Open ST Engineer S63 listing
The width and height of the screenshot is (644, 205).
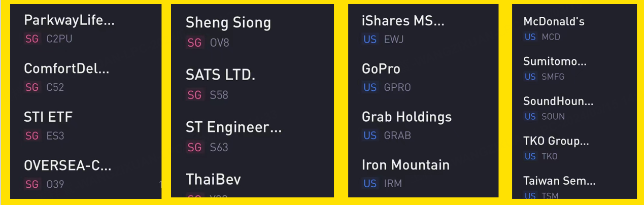[252, 136]
